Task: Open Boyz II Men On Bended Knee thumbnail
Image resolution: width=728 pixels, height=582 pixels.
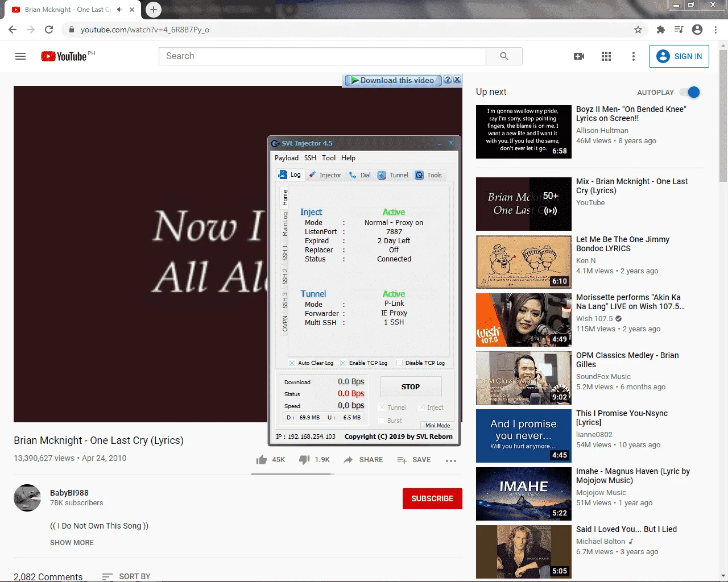Action: coord(524,132)
